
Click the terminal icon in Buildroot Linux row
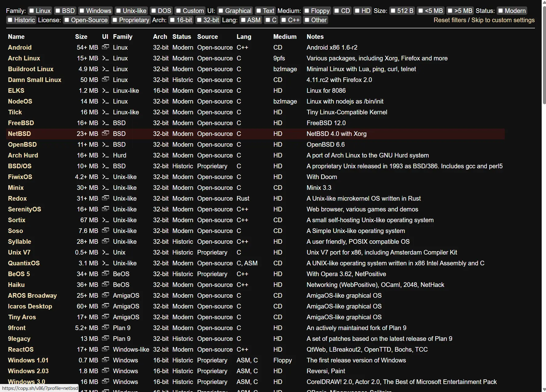point(105,69)
